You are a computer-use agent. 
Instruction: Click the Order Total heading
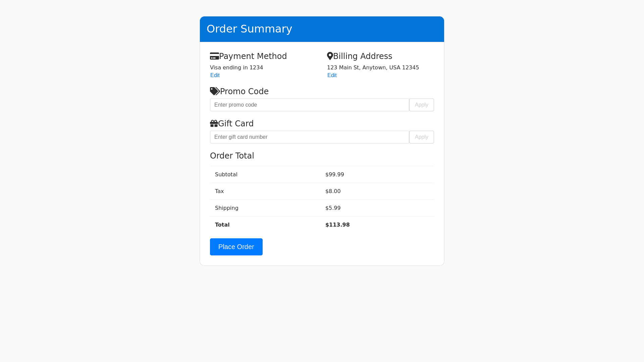(232, 156)
